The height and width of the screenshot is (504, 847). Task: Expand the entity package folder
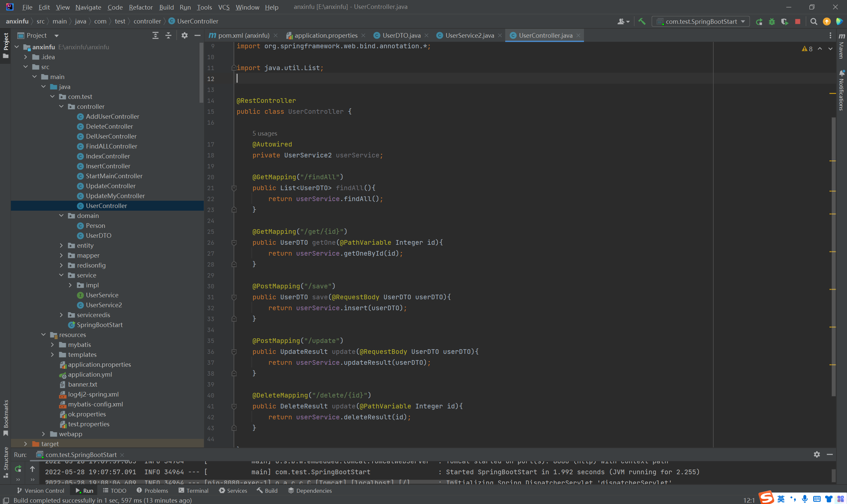[x=61, y=245]
